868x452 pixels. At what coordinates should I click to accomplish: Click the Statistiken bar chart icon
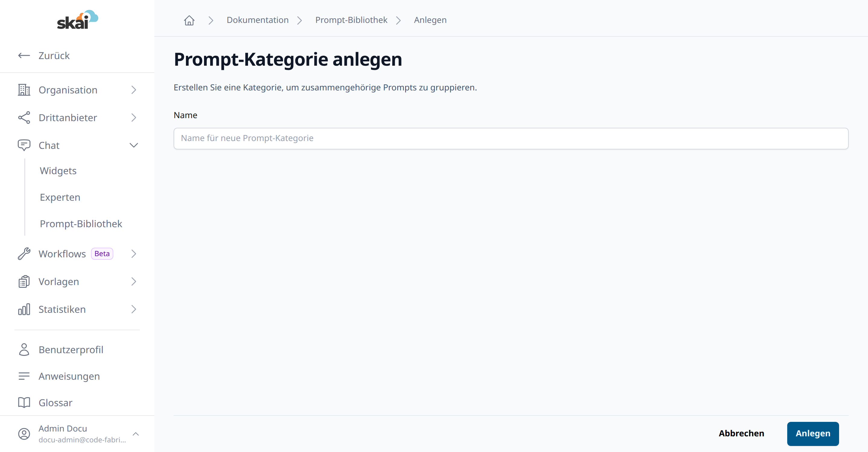tap(24, 309)
